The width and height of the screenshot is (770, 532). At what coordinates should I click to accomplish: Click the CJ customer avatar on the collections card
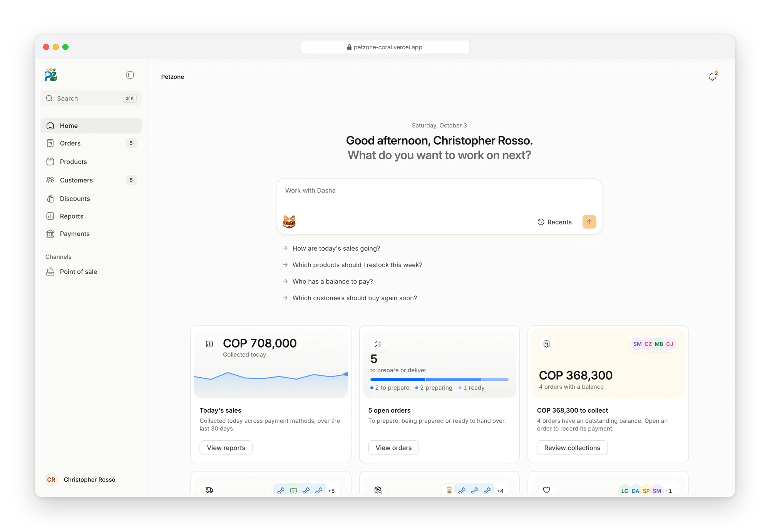click(670, 344)
